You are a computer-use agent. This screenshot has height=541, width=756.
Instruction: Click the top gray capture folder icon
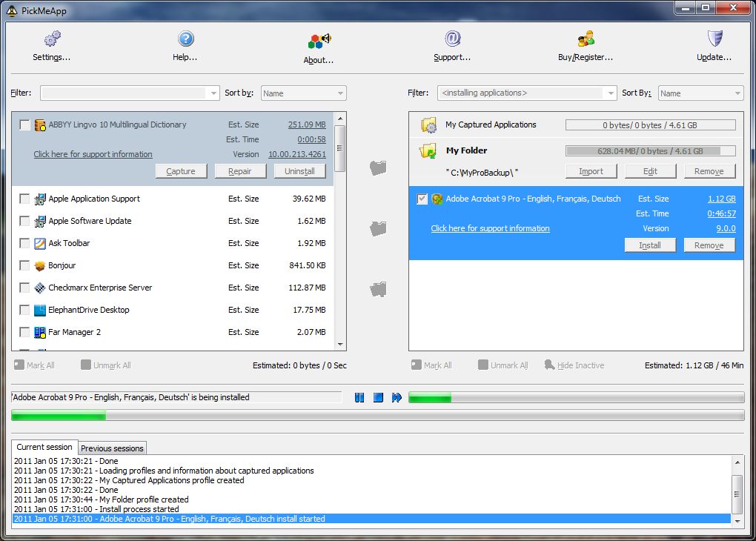pos(378,167)
